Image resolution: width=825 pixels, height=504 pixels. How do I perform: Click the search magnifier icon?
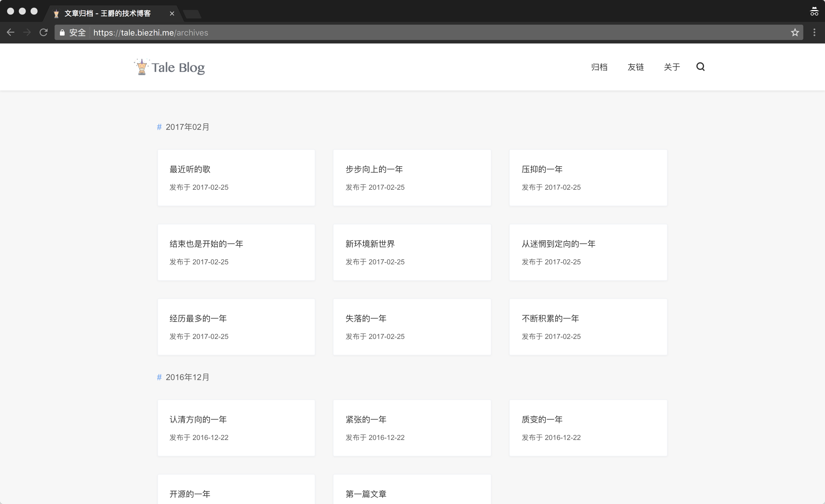(700, 67)
